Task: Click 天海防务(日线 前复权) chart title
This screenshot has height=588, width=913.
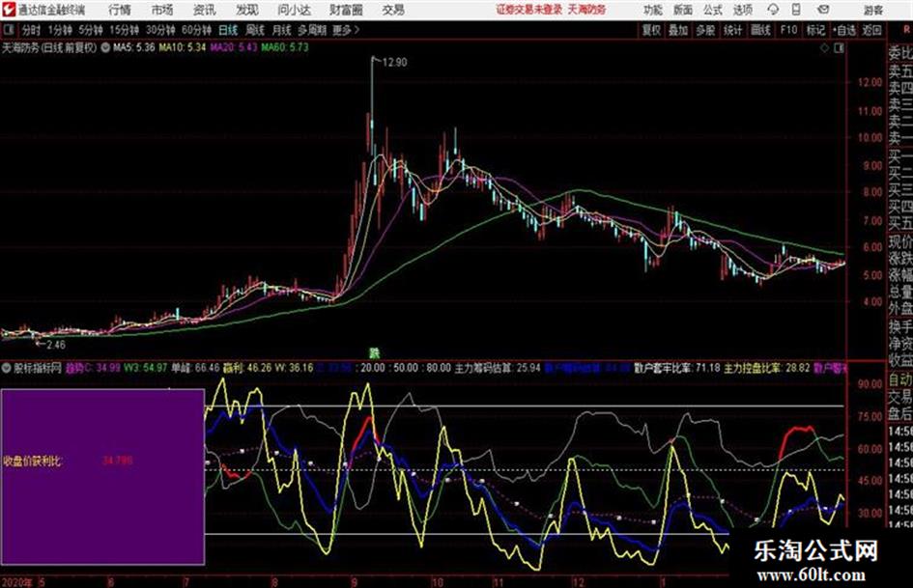Action: pos(49,47)
